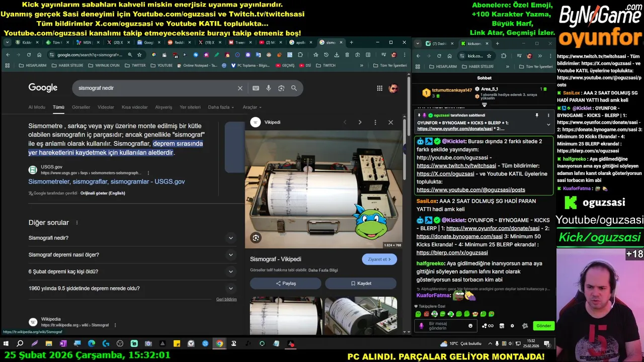Close the Vikipedi image preview panel

click(390, 122)
